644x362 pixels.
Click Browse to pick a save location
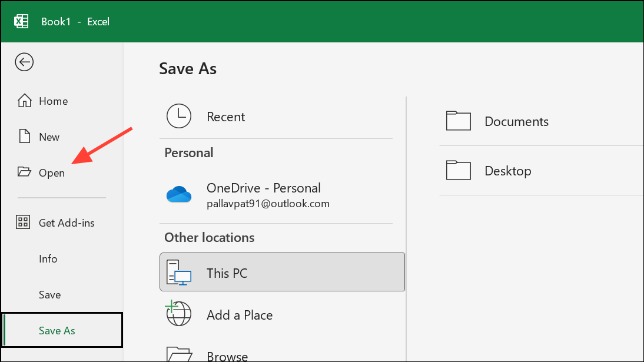[227, 354]
